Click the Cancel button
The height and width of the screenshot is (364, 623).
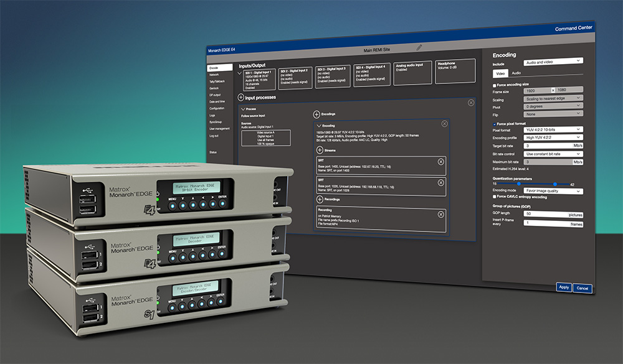[582, 288]
